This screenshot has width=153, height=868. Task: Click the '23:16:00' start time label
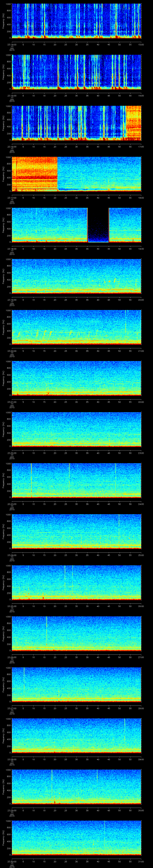12,147
